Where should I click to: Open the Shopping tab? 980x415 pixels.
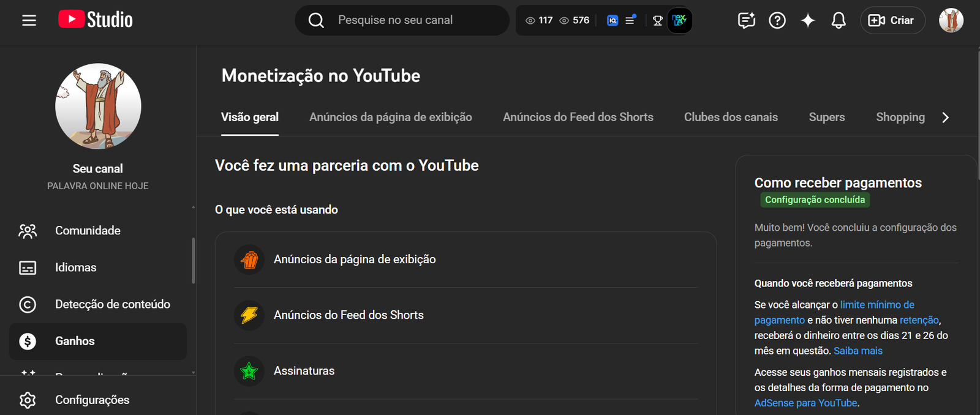[x=900, y=117]
